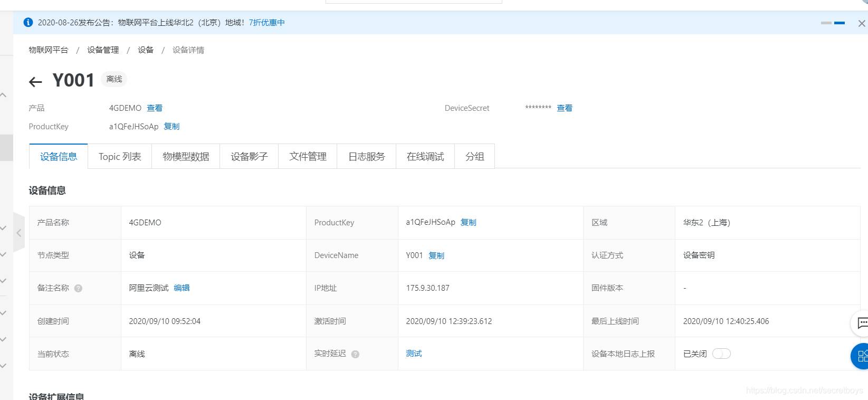Collapse the left sidebar handle
Viewport: 868px width, 400px height.
(19, 233)
